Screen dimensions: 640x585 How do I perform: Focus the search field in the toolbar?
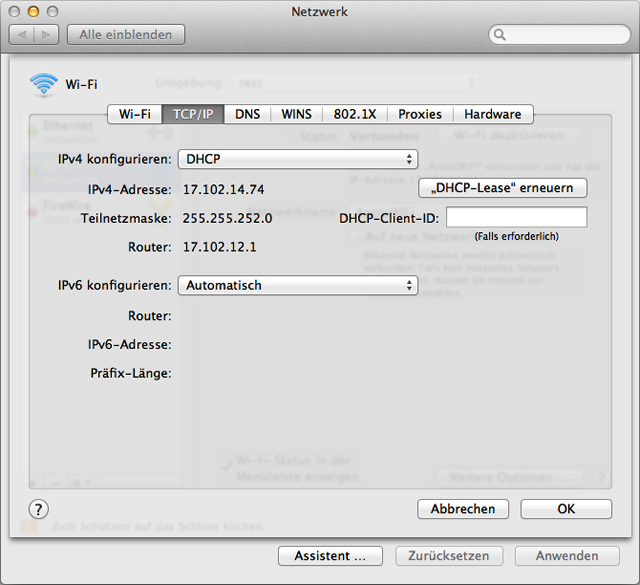[x=560, y=35]
